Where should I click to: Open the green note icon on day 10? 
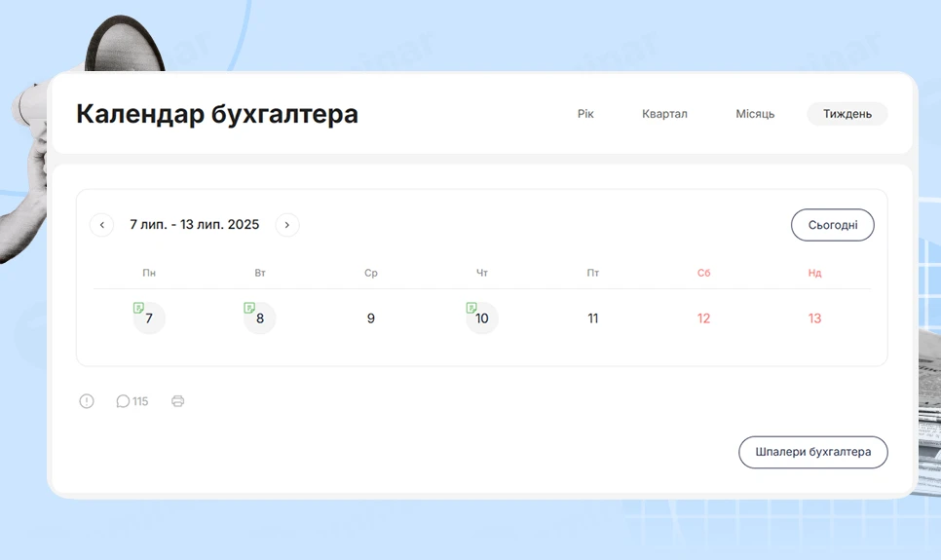coord(471,308)
